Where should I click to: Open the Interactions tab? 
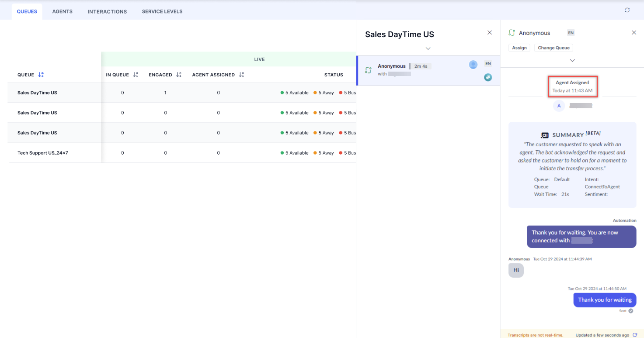point(107,11)
